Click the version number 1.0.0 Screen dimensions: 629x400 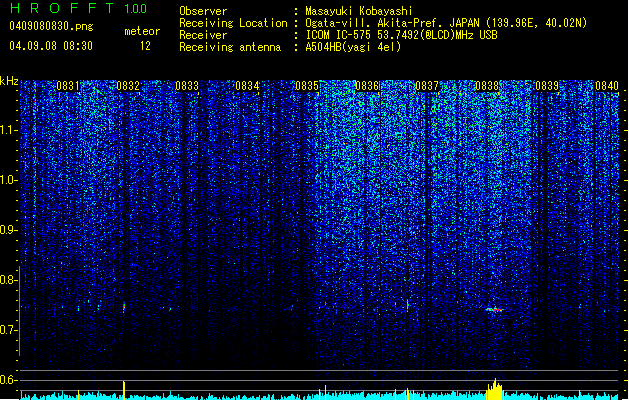click(x=135, y=8)
